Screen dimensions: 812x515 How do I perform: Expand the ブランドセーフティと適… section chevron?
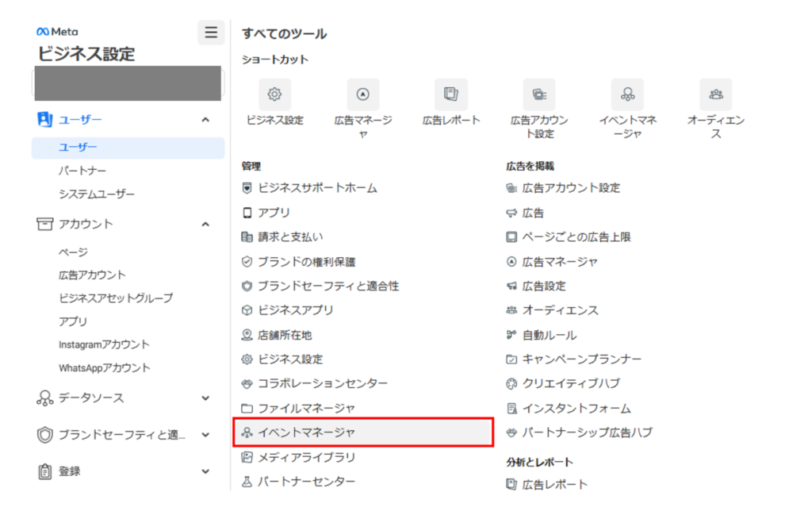205,435
